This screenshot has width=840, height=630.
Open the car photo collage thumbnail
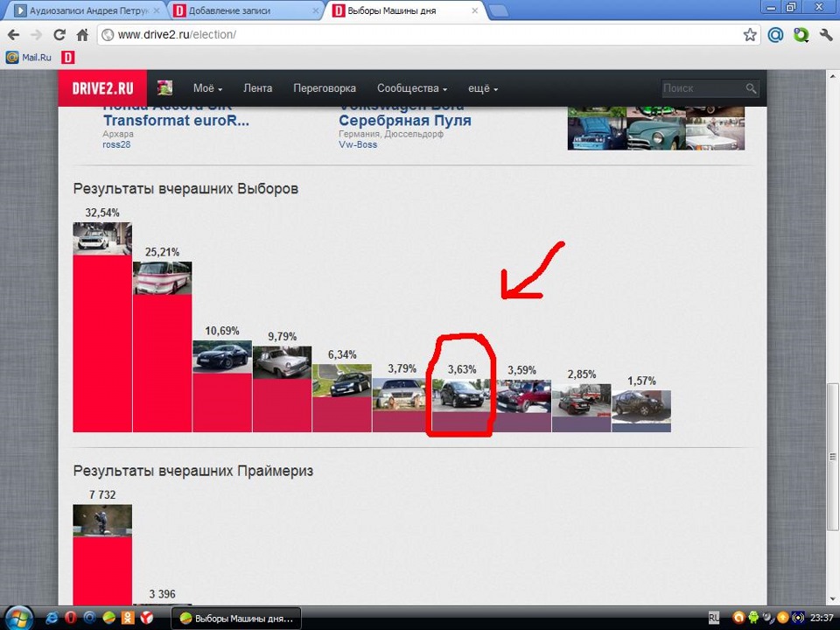coord(656,128)
